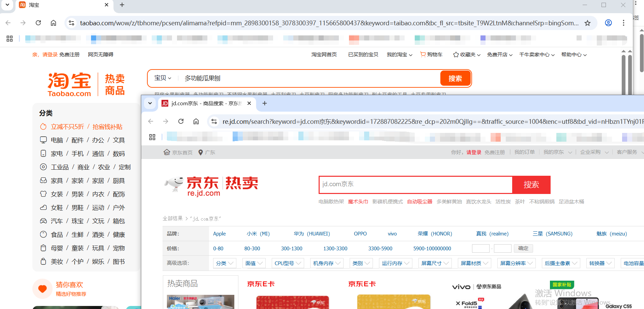Filter by Apple brand on JD
The height and width of the screenshot is (309, 644).
[x=219, y=234]
